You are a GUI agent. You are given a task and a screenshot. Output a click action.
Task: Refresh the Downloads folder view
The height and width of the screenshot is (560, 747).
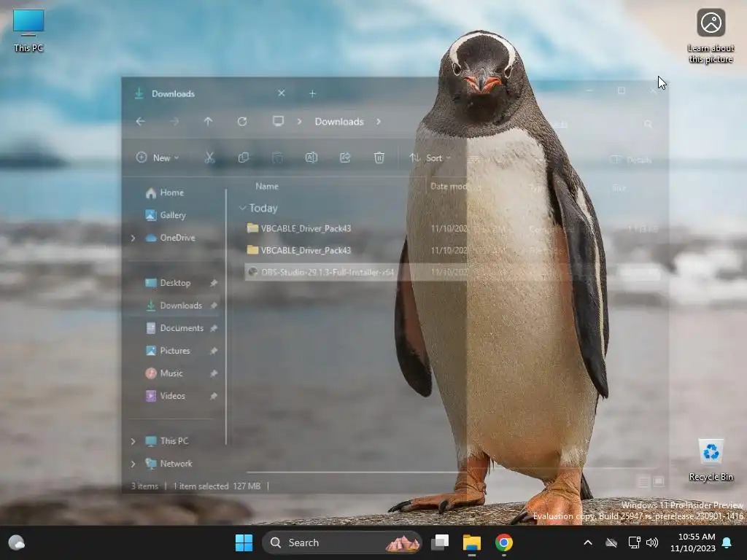[242, 122]
